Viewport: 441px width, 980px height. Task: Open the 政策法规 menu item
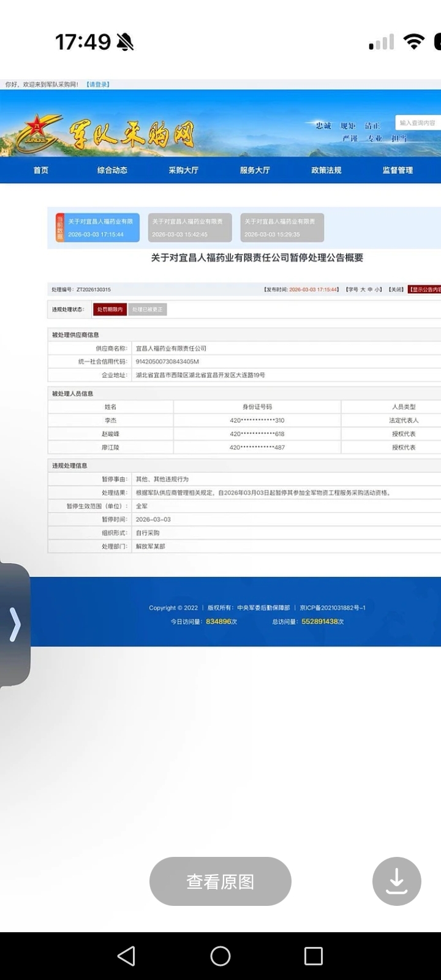click(326, 170)
